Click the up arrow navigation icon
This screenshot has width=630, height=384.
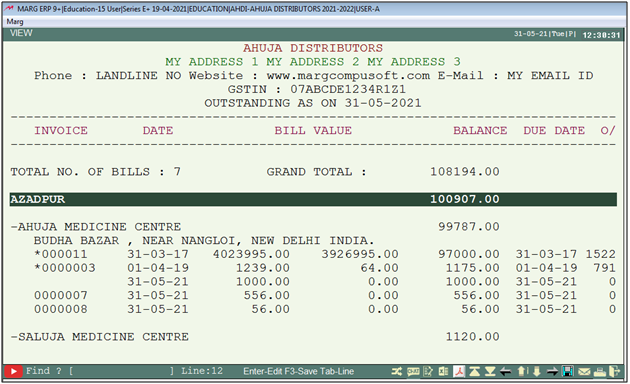(521, 372)
